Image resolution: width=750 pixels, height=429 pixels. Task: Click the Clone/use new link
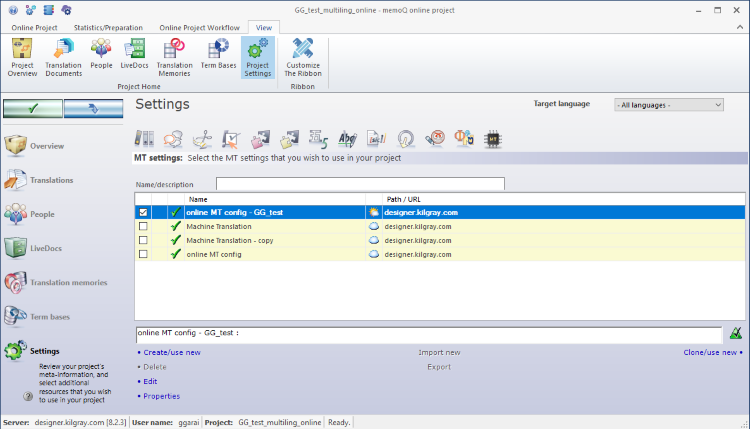coord(710,352)
